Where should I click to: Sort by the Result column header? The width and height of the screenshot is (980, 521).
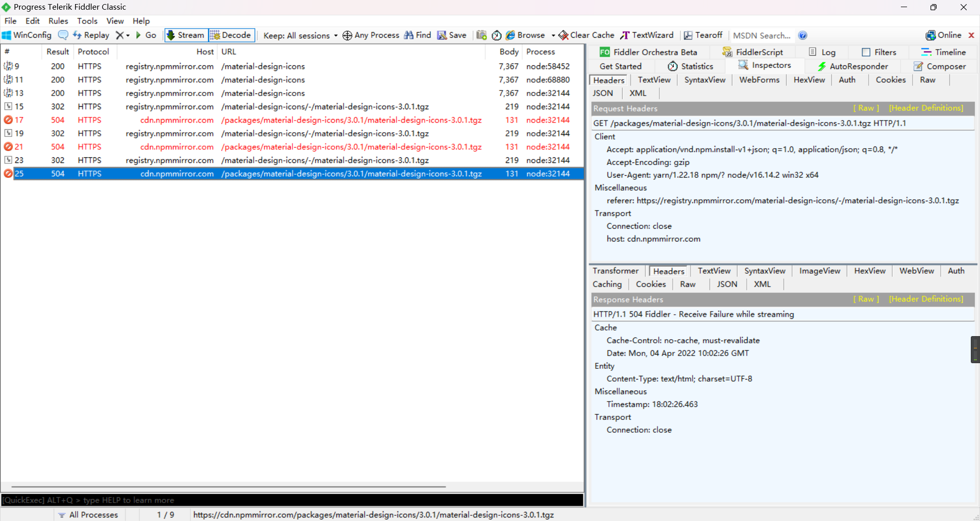click(58, 52)
